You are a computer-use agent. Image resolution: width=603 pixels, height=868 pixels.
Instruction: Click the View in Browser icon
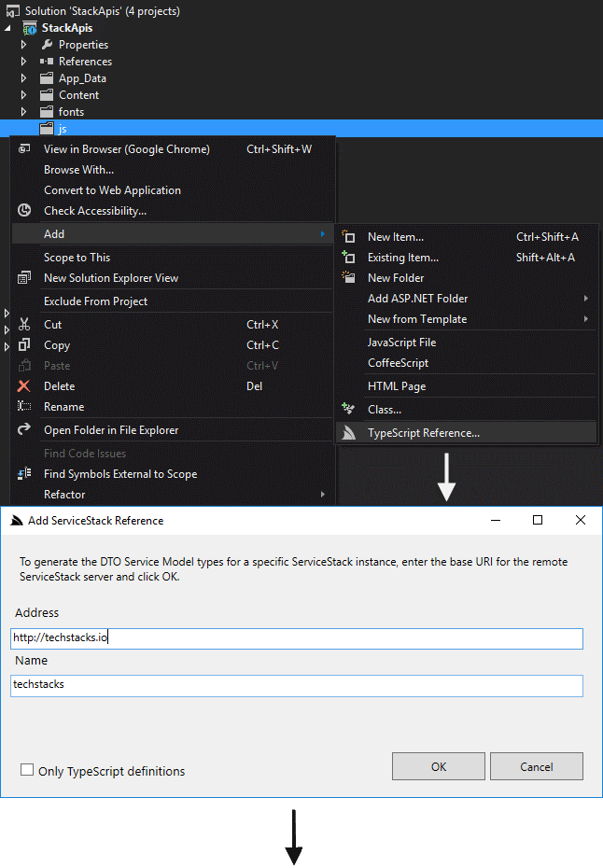24,149
